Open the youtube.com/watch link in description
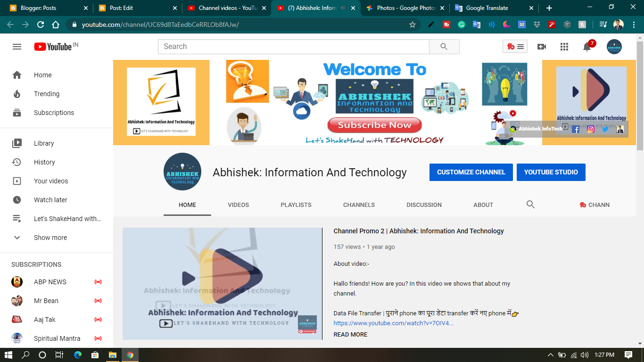 click(394, 323)
